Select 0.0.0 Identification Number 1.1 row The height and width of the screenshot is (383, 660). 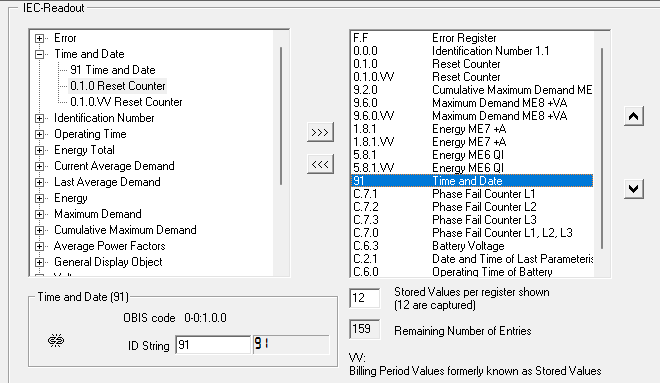[x=471, y=51]
